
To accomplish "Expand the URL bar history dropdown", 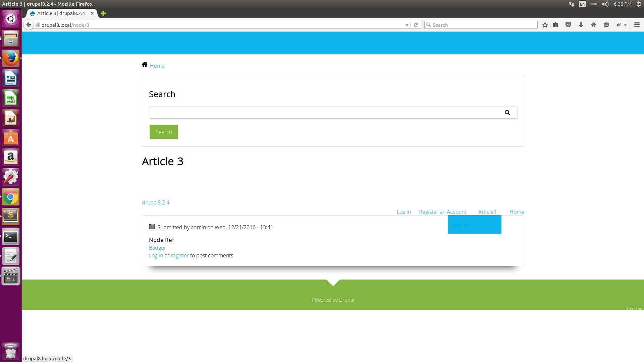I will (407, 25).
